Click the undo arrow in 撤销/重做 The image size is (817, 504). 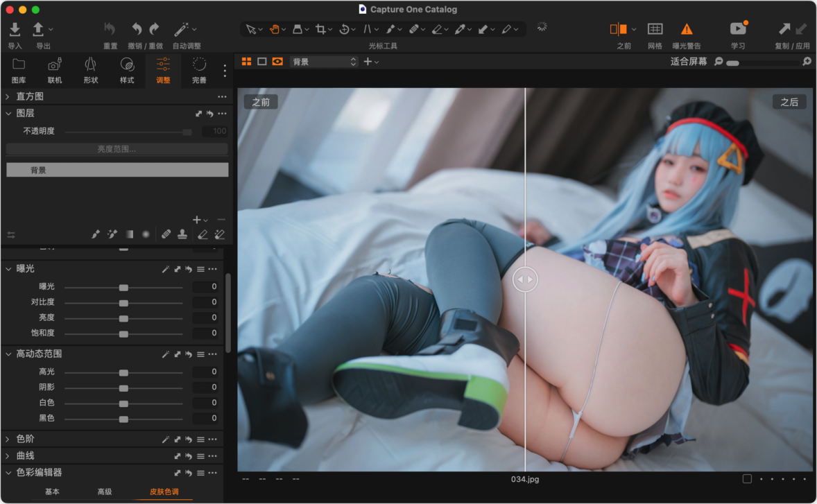coord(137,28)
